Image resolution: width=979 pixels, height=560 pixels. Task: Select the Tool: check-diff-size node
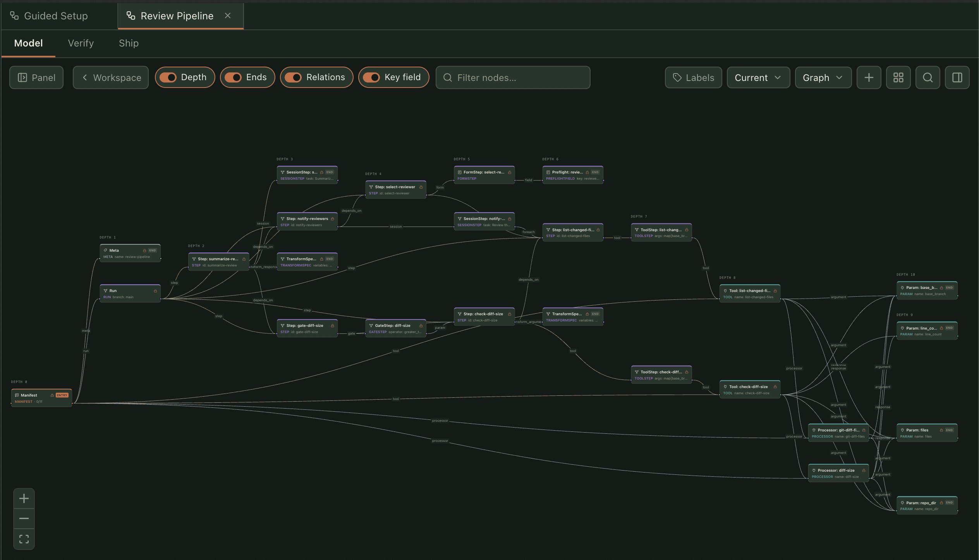tap(750, 390)
